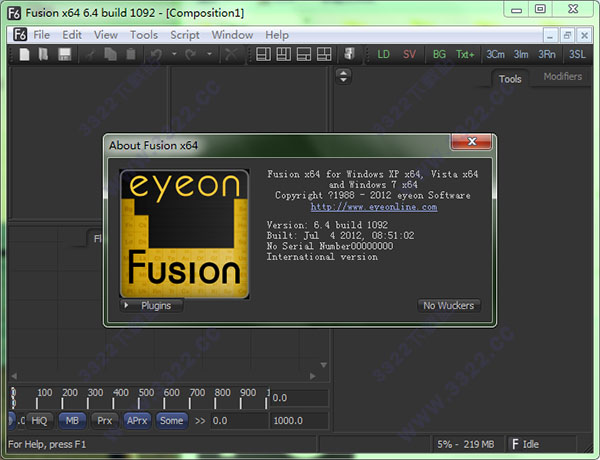
Task: Click the greyed Cut icon before Copy
Action: coord(90,55)
